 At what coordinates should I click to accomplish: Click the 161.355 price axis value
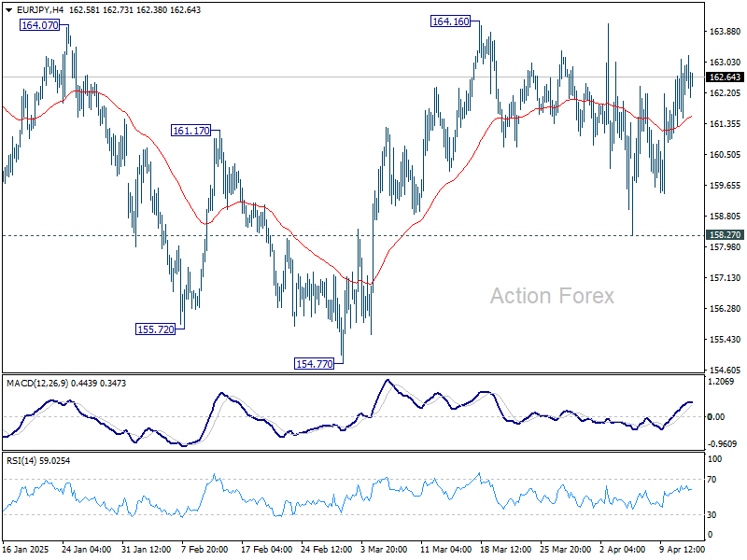(726, 124)
